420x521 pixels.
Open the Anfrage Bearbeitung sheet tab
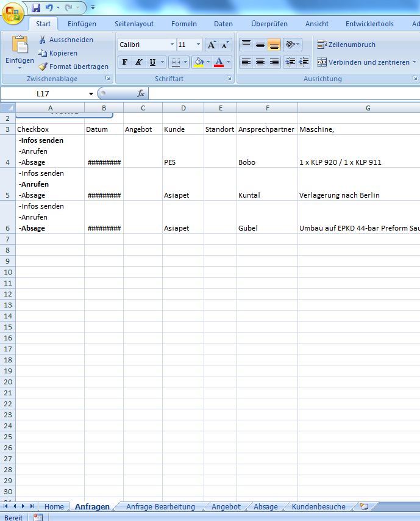coord(160,507)
